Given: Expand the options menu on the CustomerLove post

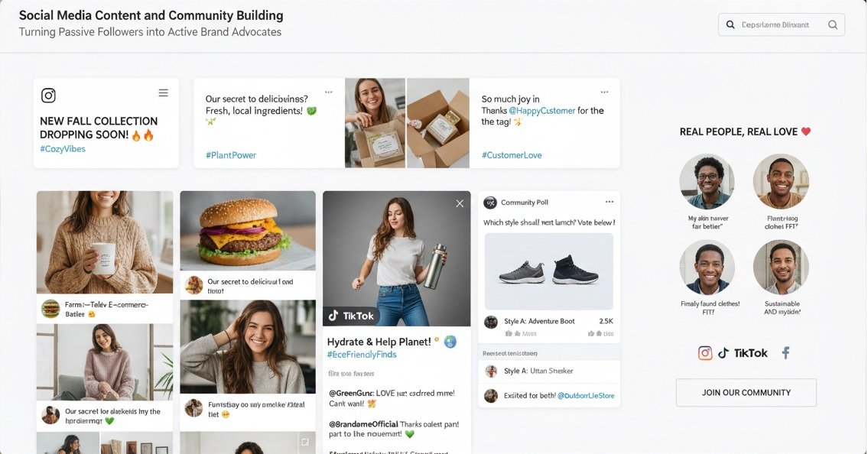Looking at the screenshot, I should pos(604,92).
